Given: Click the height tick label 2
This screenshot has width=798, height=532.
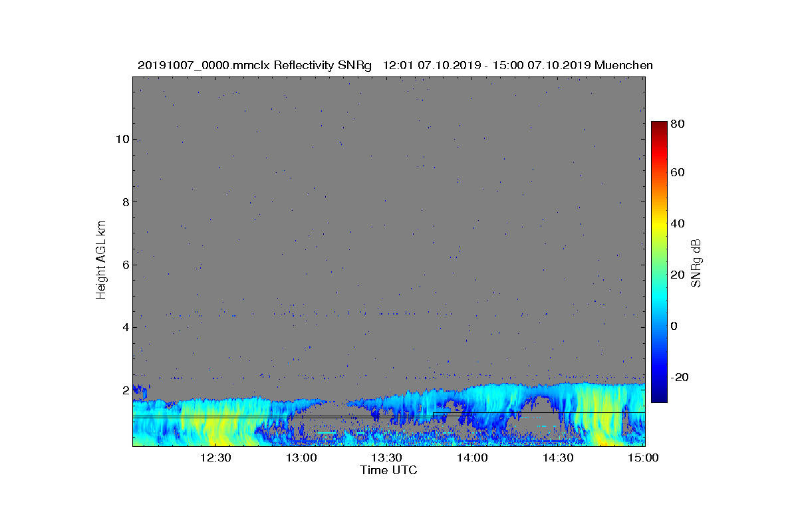Looking at the screenshot, I should [x=124, y=390].
